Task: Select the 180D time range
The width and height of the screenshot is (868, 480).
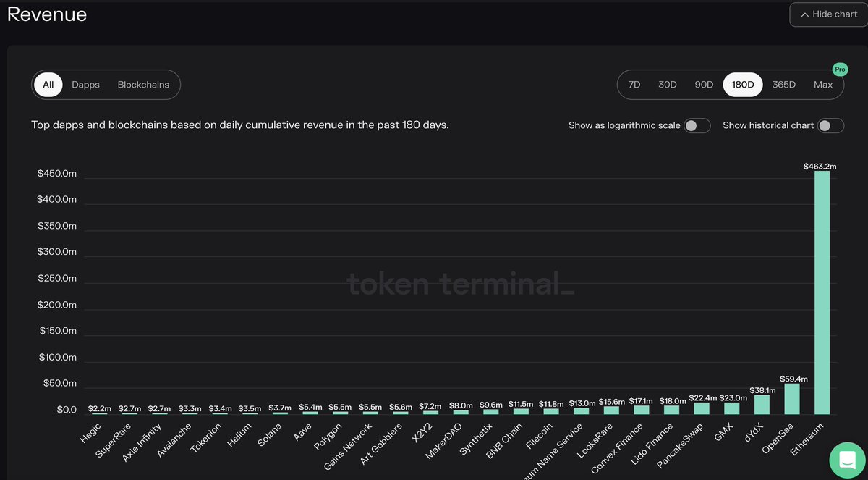Action: coord(743,85)
